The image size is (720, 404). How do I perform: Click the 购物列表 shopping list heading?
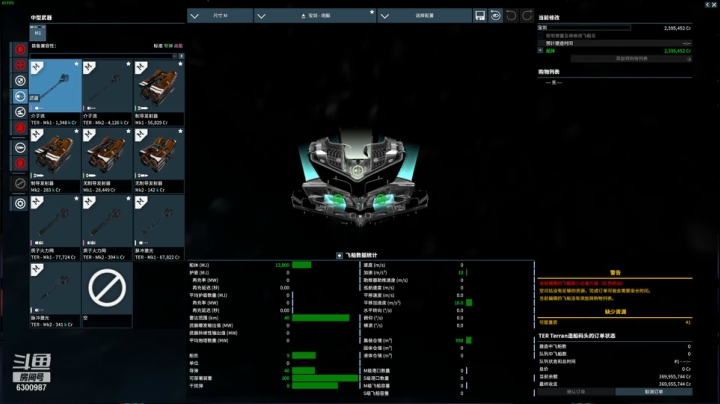[x=549, y=72]
